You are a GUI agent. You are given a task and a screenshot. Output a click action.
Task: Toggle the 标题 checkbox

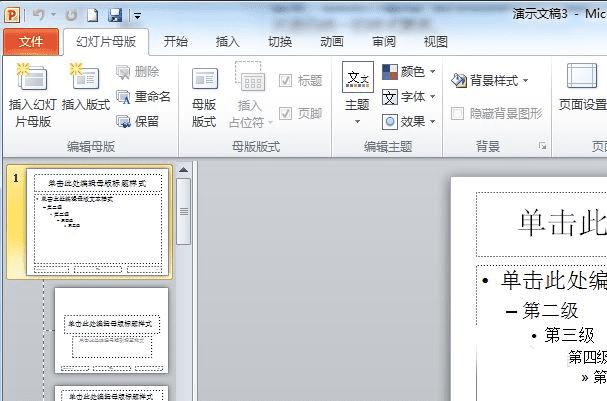pyautogui.click(x=286, y=81)
